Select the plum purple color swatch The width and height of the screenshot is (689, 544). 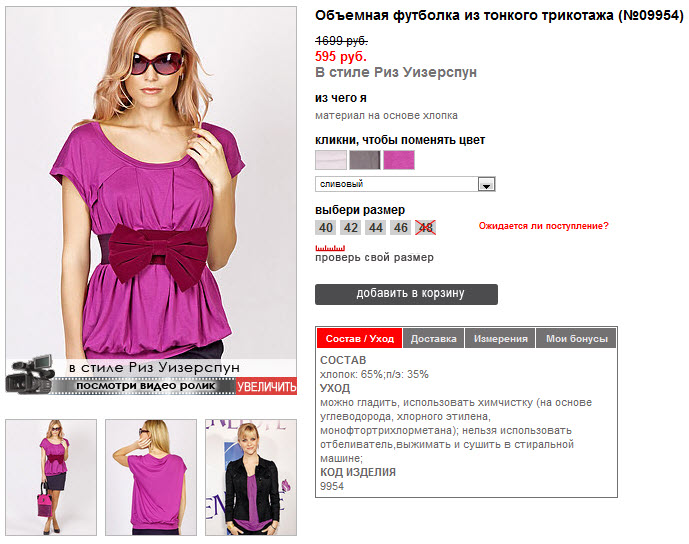point(399,160)
